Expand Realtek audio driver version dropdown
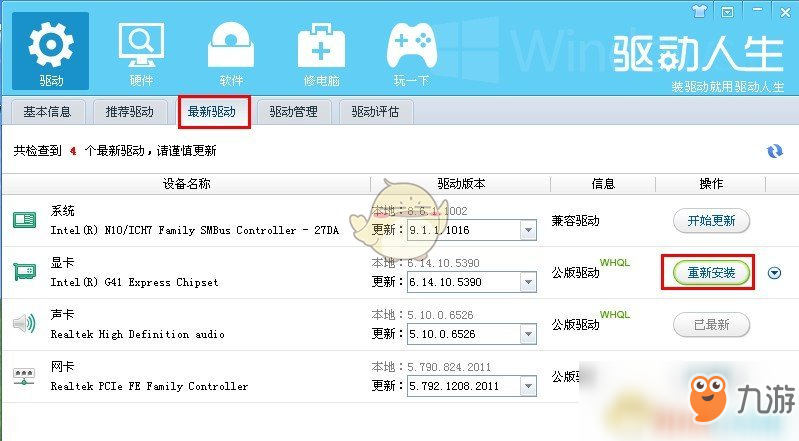 click(528, 334)
